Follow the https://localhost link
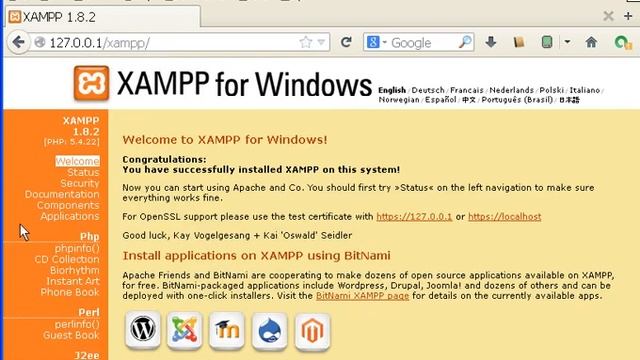The height and width of the screenshot is (360, 640). pyautogui.click(x=504, y=217)
